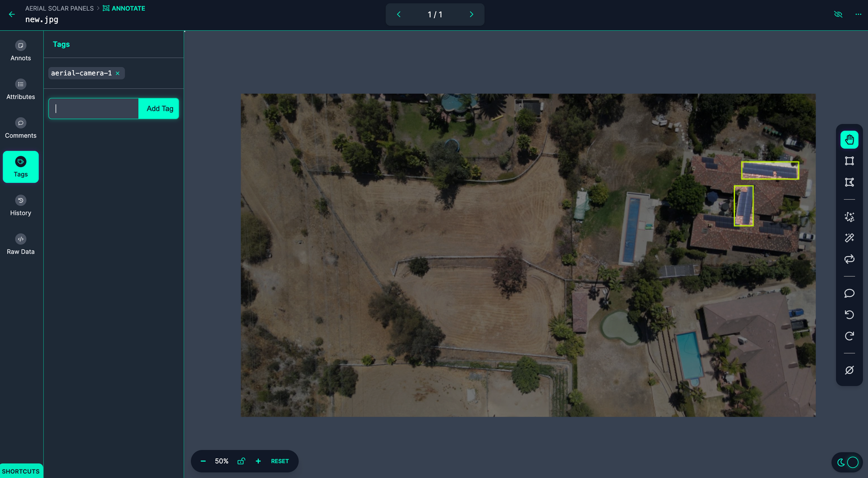Click the redo last action button
This screenshot has width=868, height=478.
[x=849, y=336]
